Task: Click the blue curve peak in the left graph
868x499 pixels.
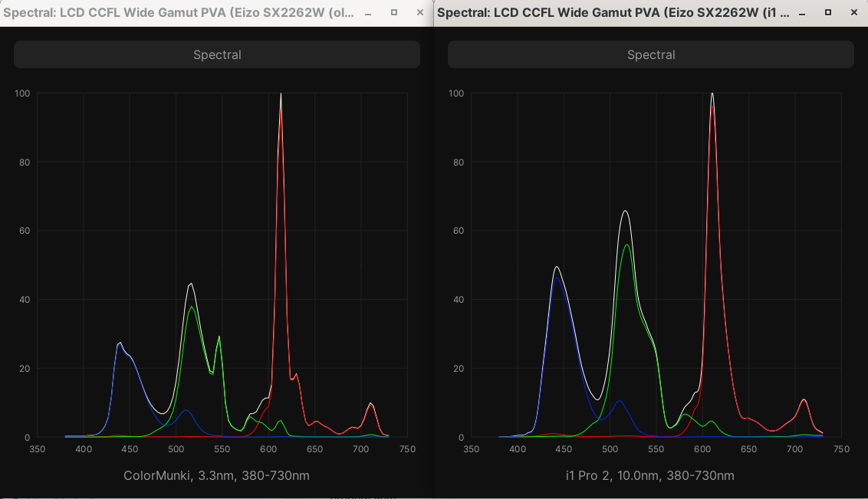Action: (x=120, y=344)
